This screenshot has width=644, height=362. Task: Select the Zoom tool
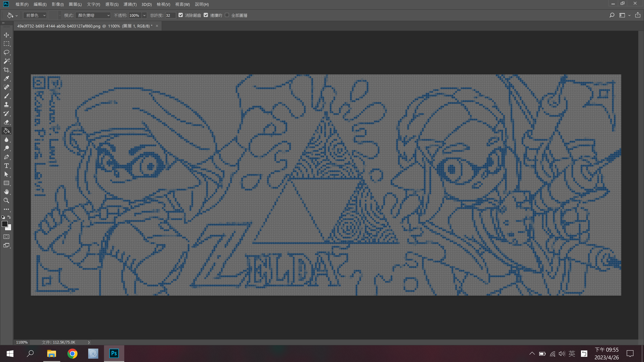click(7, 201)
